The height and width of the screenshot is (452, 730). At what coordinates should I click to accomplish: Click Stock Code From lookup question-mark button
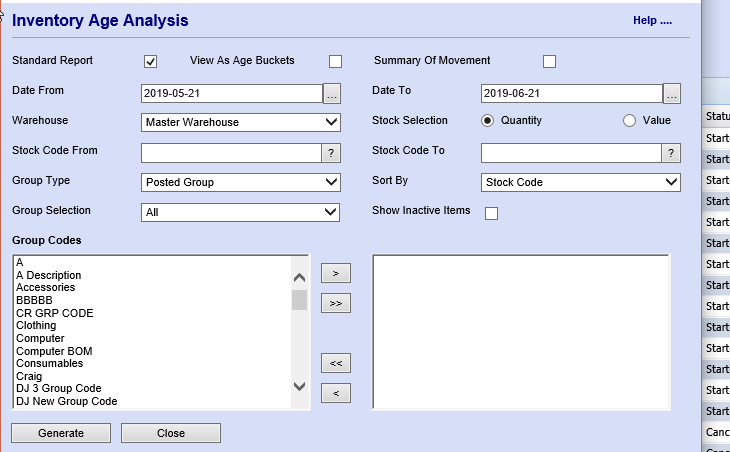331,153
